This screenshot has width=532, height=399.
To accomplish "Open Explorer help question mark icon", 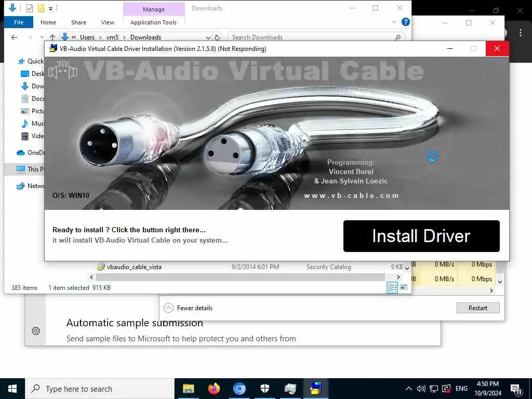I will tap(405, 22).
